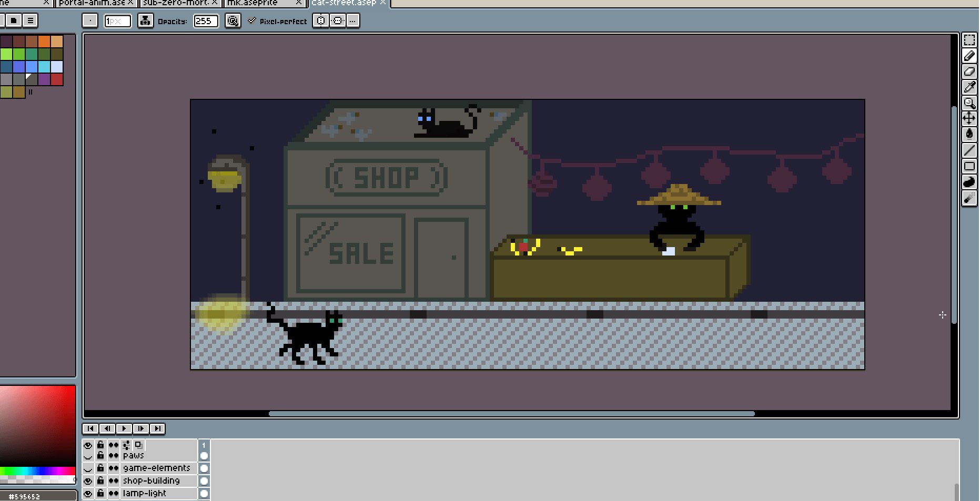Image resolution: width=980 pixels, height=501 pixels.
Task: Go to the next frame
Action: [141, 429]
